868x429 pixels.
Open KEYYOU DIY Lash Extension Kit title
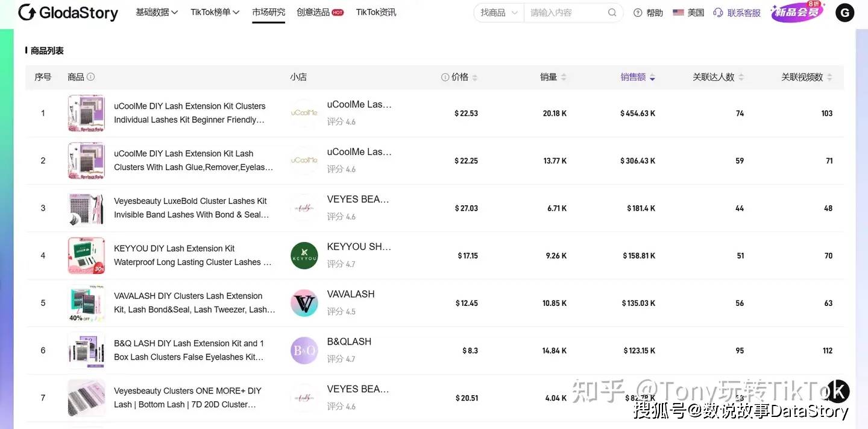193,256
